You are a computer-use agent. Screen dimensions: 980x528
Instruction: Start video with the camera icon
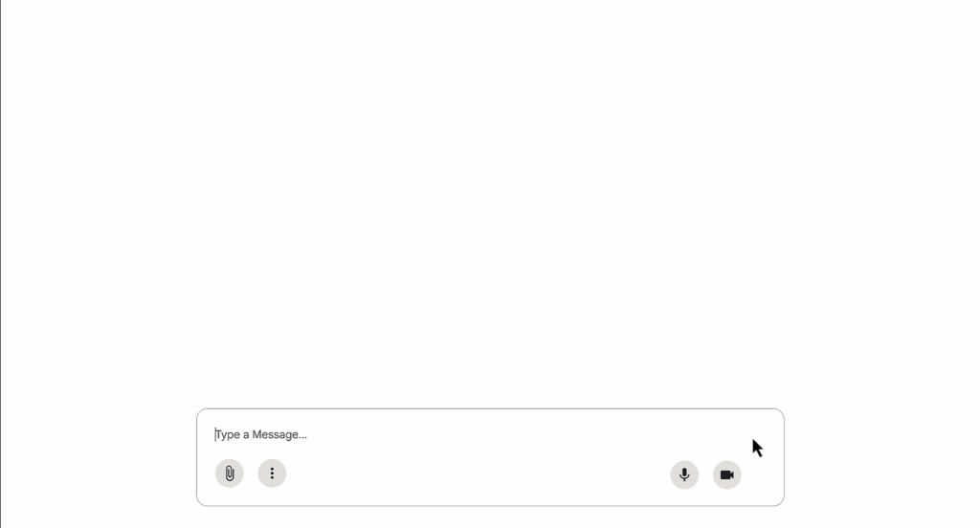727,474
